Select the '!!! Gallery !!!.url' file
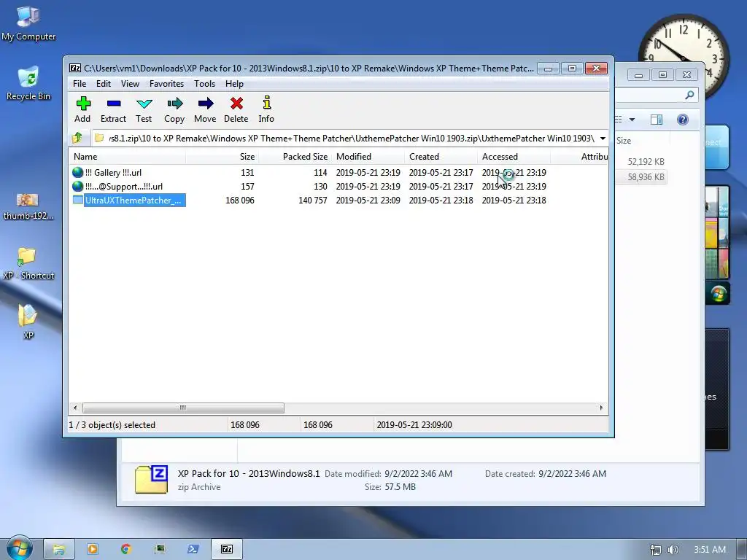747x560 pixels. tap(113, 172)
